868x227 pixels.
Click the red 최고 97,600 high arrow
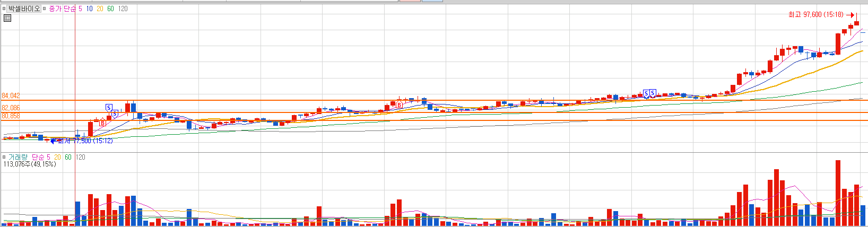[x=850, y=15]
